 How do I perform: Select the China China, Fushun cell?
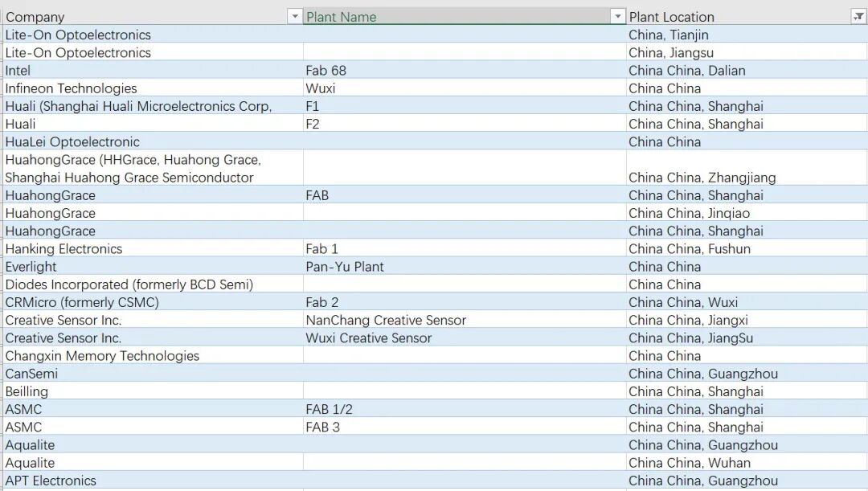(x=747, y=248)
